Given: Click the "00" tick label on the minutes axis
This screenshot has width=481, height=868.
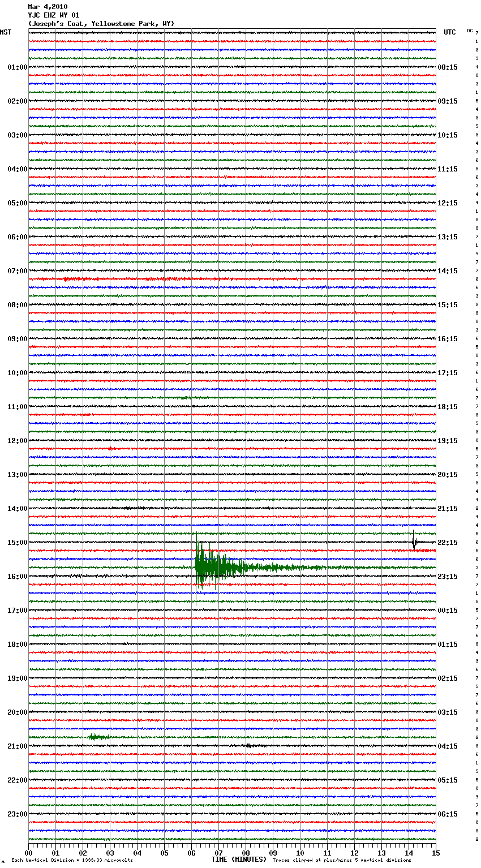Looking at the screenshot, I should [x=28, y=853].
